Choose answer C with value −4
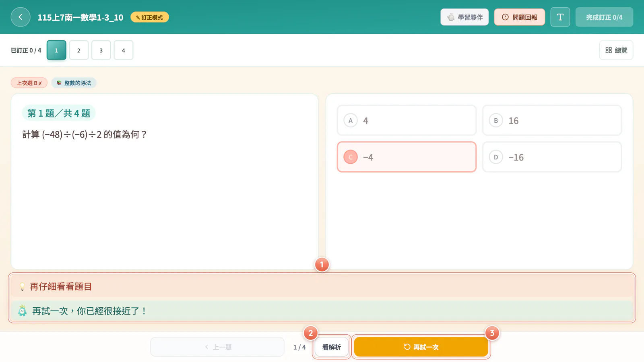This screenshot has width=644, height=362. point(407,157)
